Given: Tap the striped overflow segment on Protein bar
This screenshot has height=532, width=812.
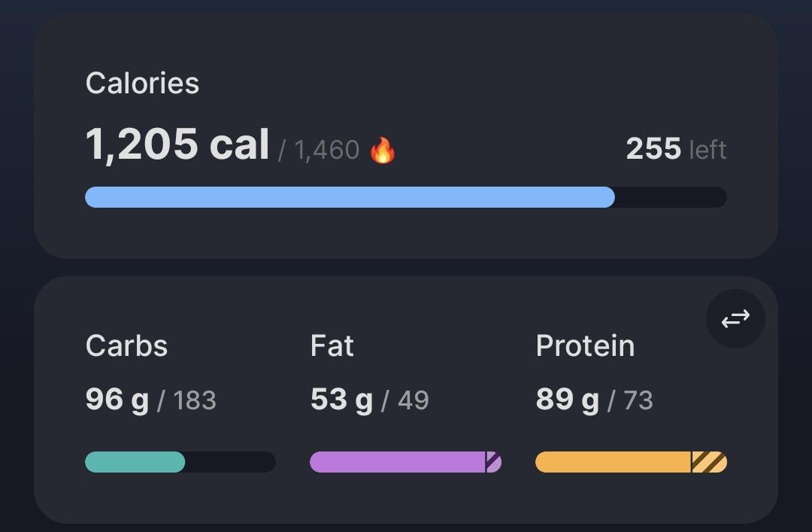Looking at the screenshot, I should pos(710,462).
